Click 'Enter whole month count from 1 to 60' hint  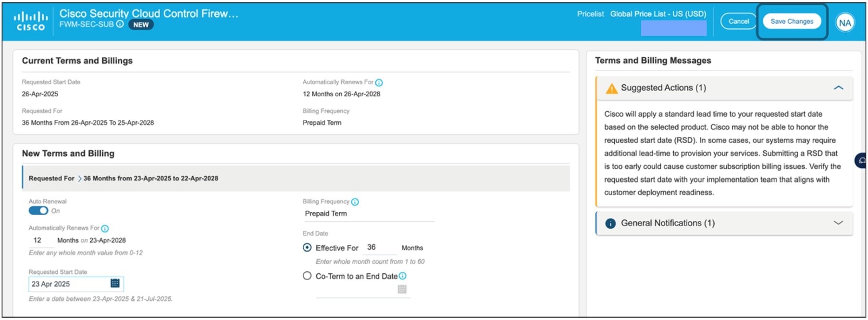click(370, 262)
